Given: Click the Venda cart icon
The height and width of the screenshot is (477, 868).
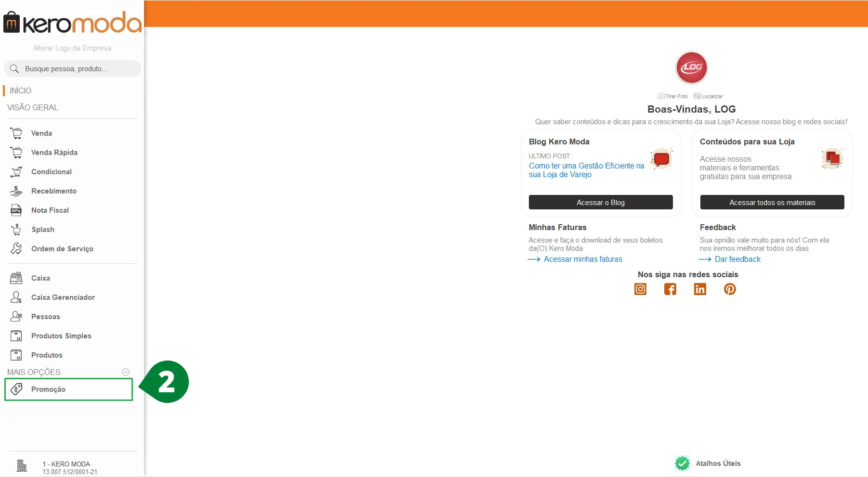Looking at the screenshot, I should (16, 133).
